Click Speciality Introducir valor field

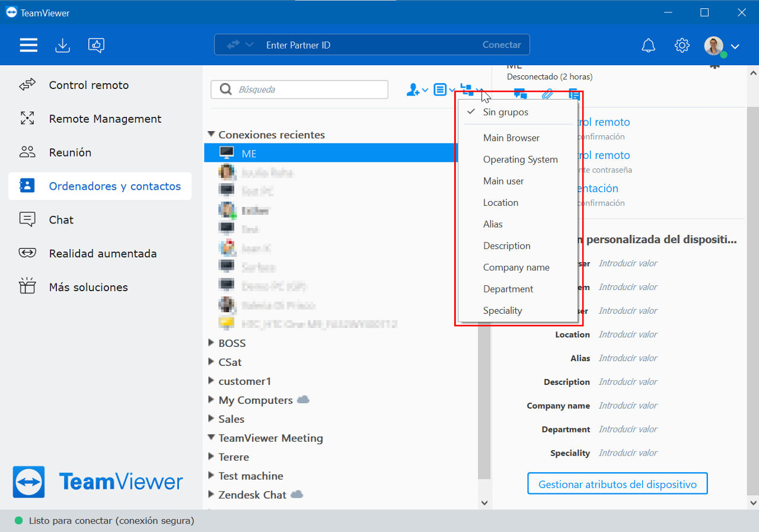[x=628, y=453]
